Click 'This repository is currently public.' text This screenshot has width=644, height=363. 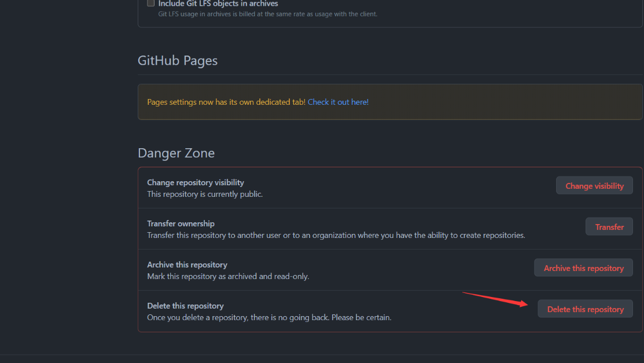pos(205,194)
